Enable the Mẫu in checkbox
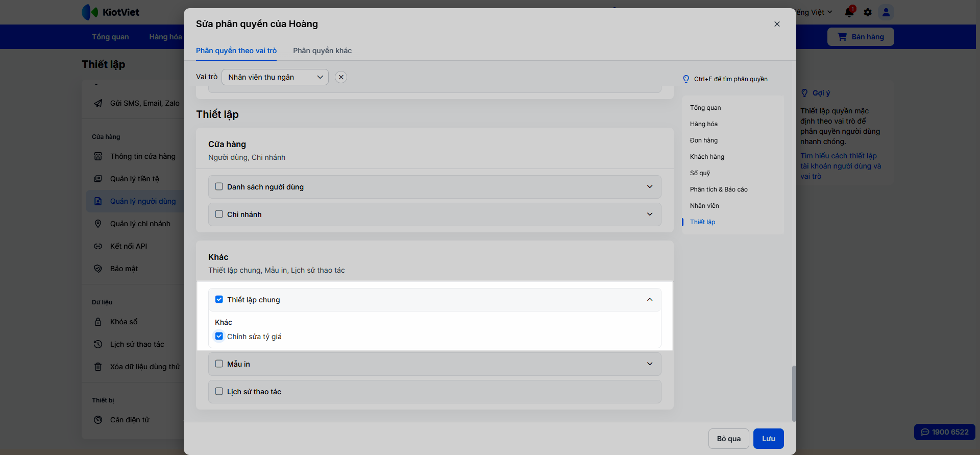 tap(219, 364)
